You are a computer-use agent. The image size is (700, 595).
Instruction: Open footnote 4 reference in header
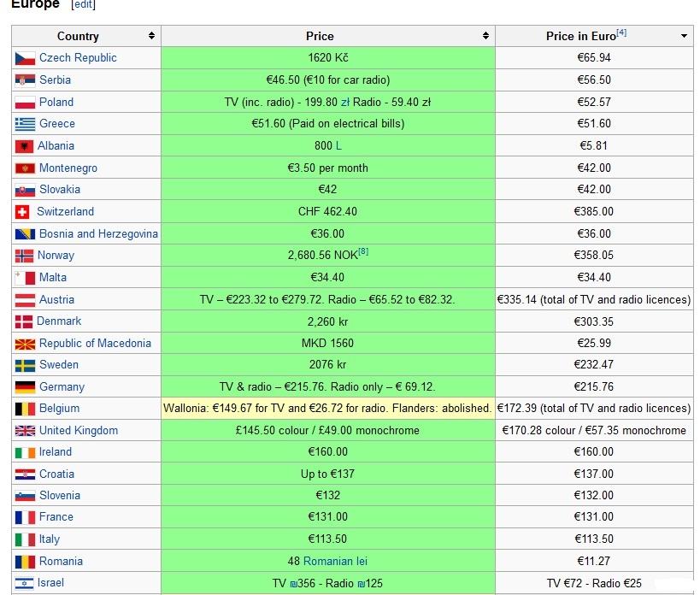621,32
